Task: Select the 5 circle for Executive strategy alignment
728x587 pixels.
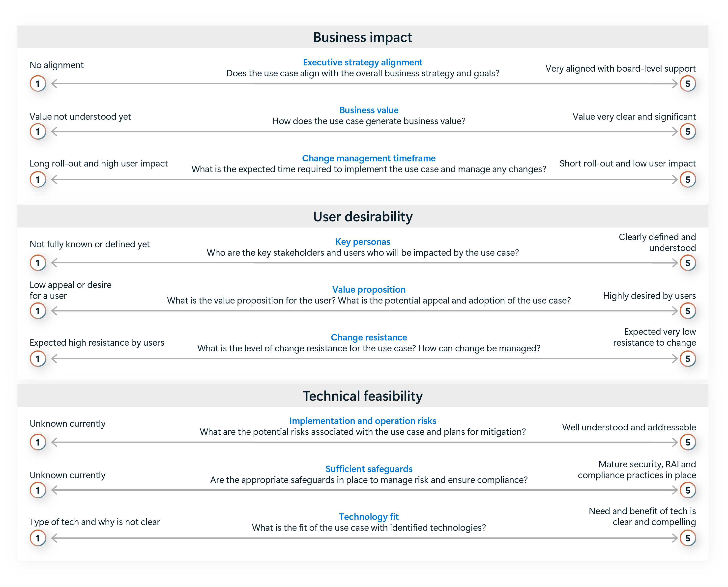Action: [687, 84]
